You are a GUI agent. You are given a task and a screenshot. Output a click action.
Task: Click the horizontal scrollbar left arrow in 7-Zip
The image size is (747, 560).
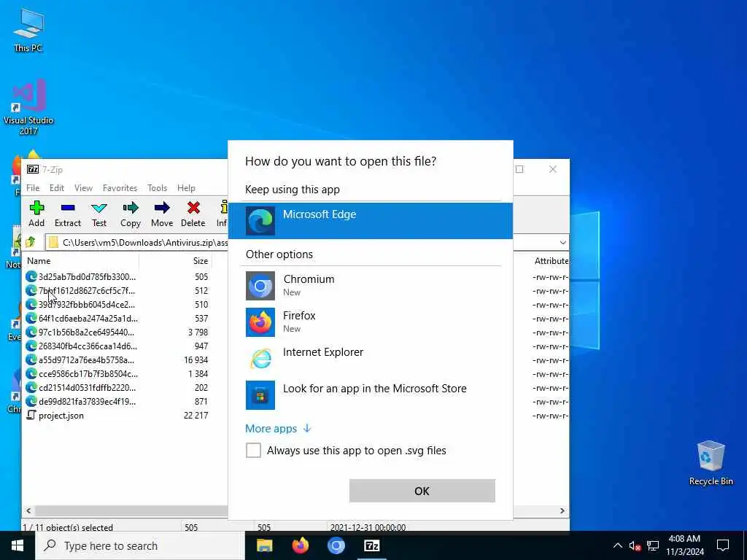pyautogui.click(x=28, y=510)
